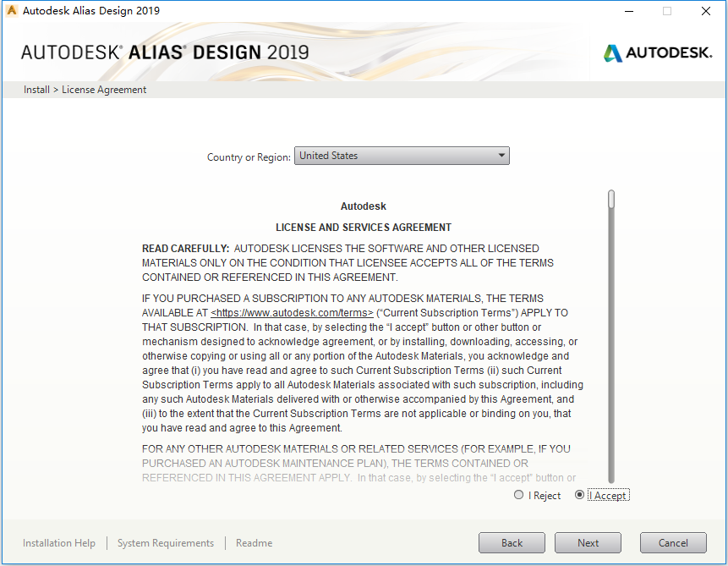Click the Next button

click(x=588, y=543)
